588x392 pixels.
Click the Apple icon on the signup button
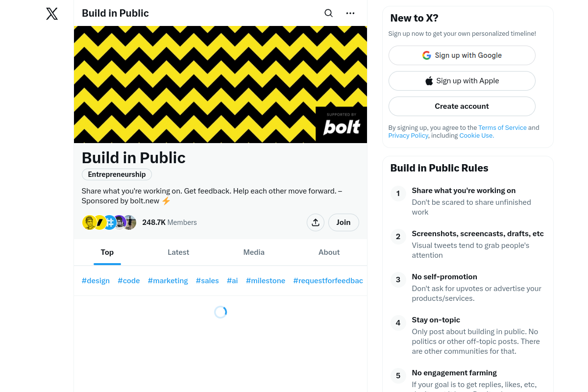(x=429, y=80)
